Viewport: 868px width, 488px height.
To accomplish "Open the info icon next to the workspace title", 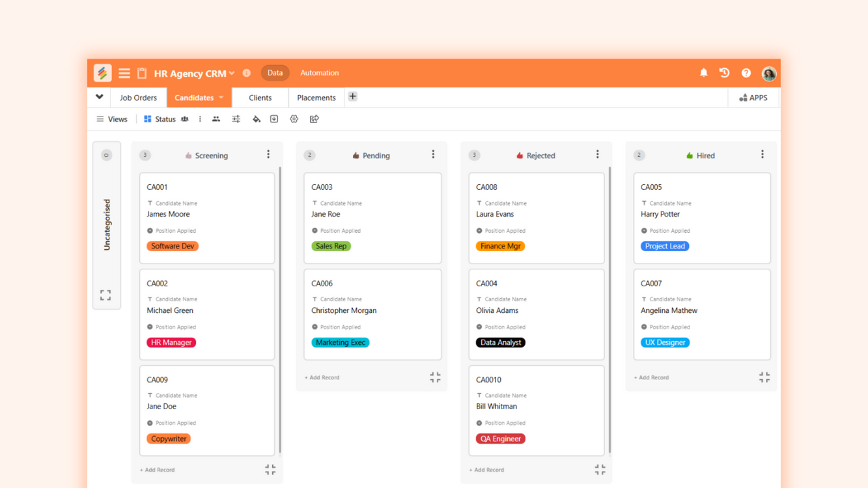I will pyautogui.click(x=247, y=73).
